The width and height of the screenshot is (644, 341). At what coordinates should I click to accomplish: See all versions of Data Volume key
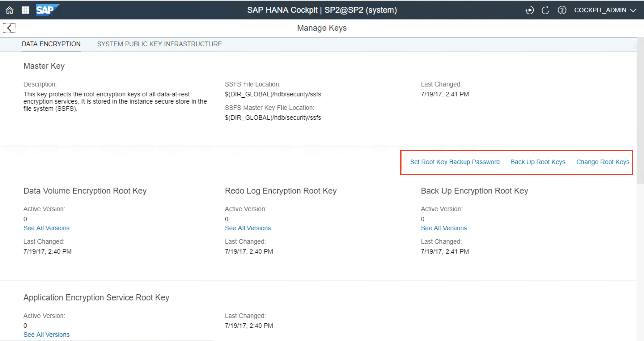pos(46,228)
